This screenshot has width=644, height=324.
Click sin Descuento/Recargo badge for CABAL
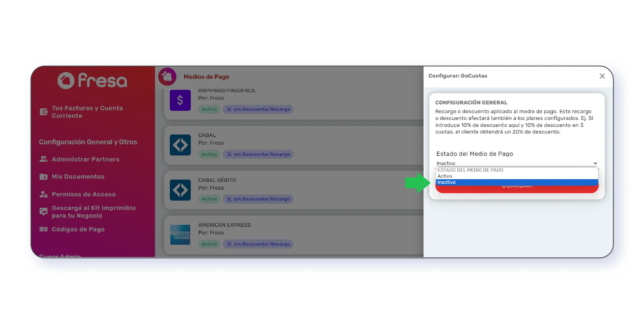pyautogui.click(x=258, y=154)
